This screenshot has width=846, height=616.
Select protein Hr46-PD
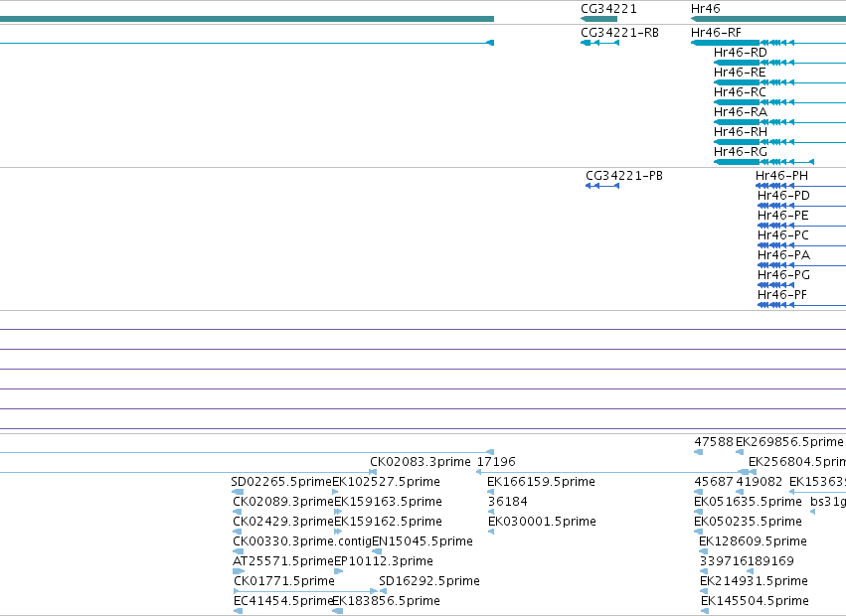783,196
